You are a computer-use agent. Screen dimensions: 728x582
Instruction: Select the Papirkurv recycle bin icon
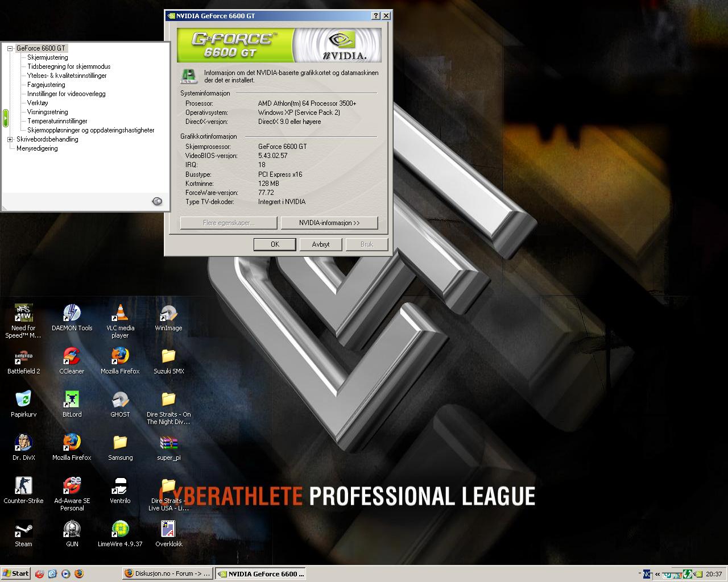(x=23, y=404)
